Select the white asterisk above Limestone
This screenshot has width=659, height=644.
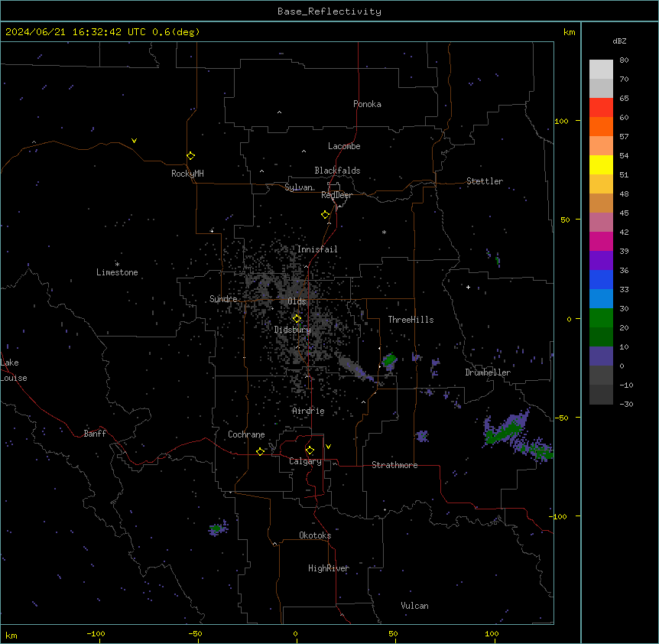[117, 265]
